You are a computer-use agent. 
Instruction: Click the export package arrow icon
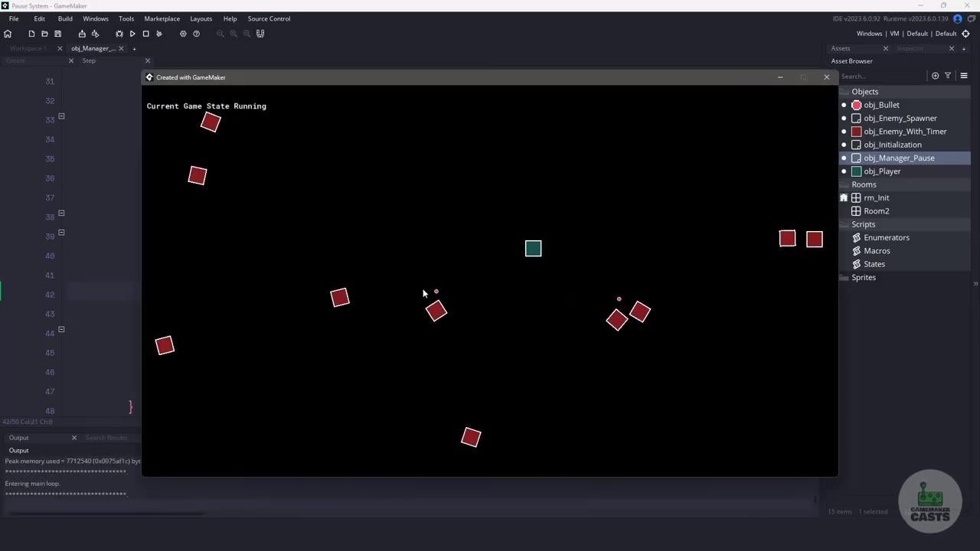coord(95,34)
